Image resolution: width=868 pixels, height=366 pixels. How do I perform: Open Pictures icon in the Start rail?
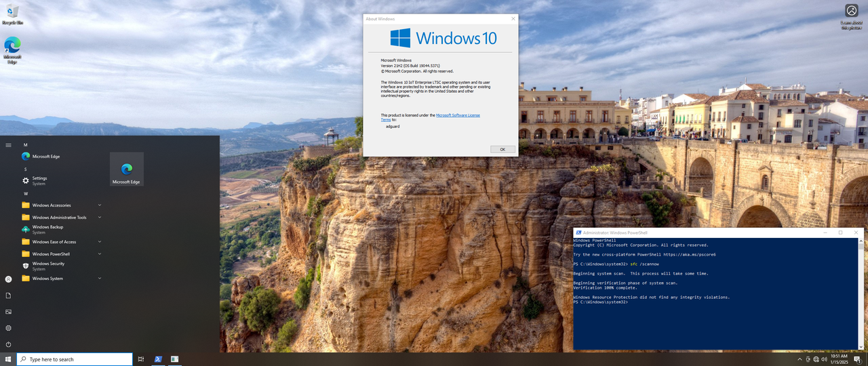[8, 312]
